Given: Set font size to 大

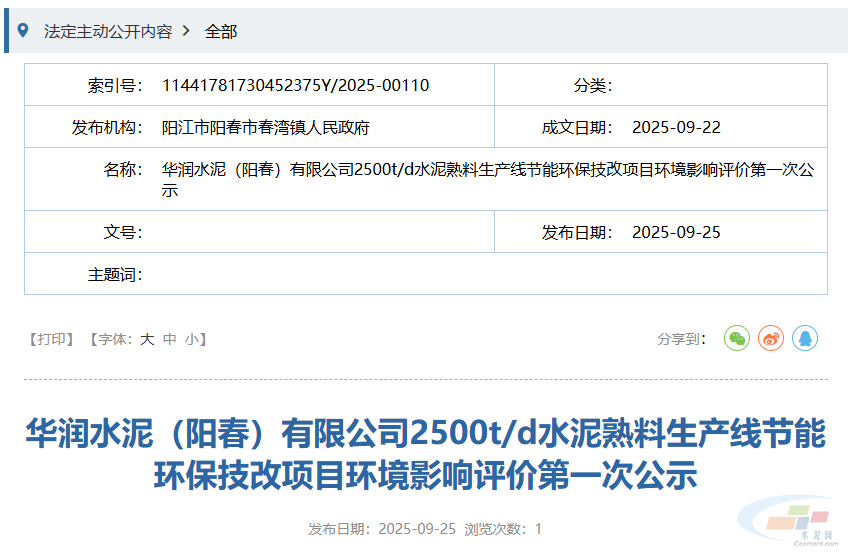Looking at the screenshot, I should 147,339.
